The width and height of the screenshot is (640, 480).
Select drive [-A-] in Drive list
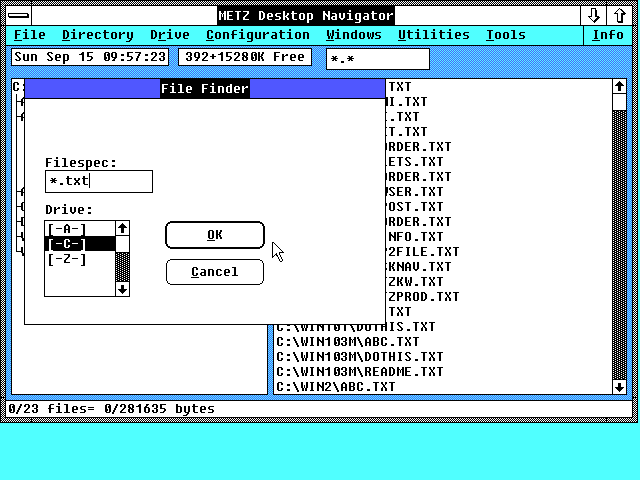point(80,229)
